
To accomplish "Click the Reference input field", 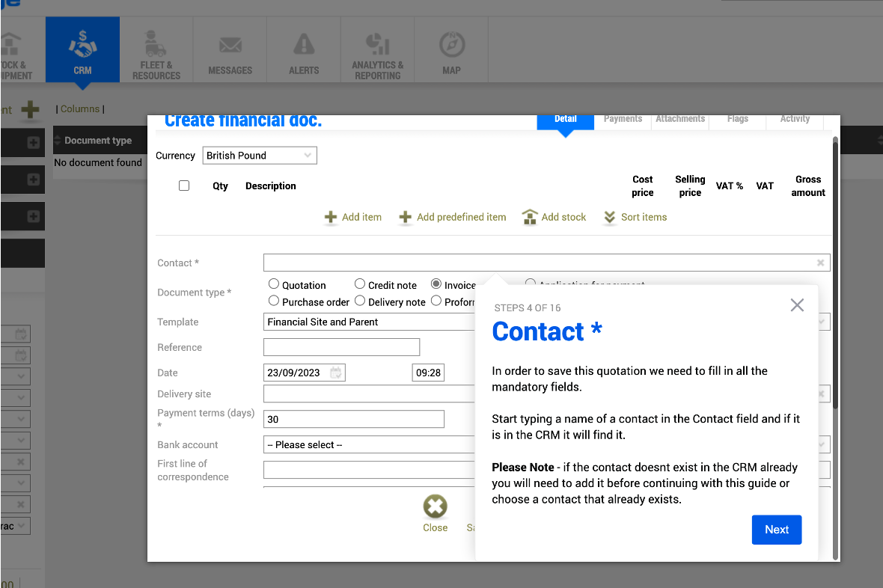I will (x=342, y=347).
